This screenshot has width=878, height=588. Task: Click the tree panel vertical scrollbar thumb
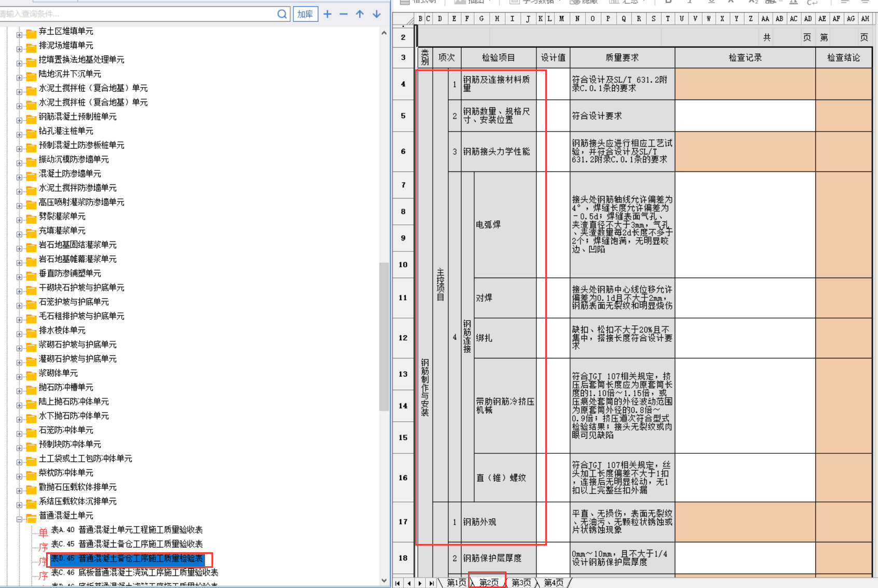point(384,337)
